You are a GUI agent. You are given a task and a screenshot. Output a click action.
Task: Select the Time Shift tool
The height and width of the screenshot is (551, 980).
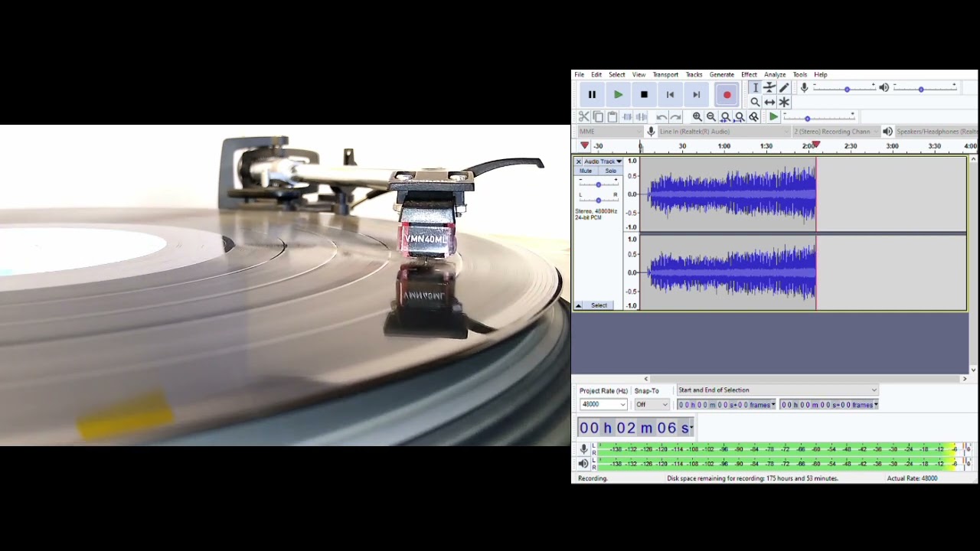click(769, 102)
